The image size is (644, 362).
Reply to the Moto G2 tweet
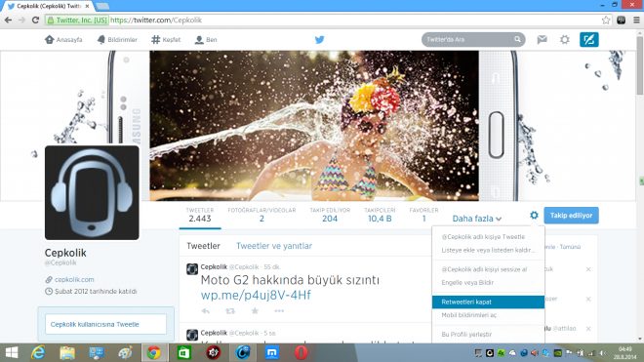[205, 311]
